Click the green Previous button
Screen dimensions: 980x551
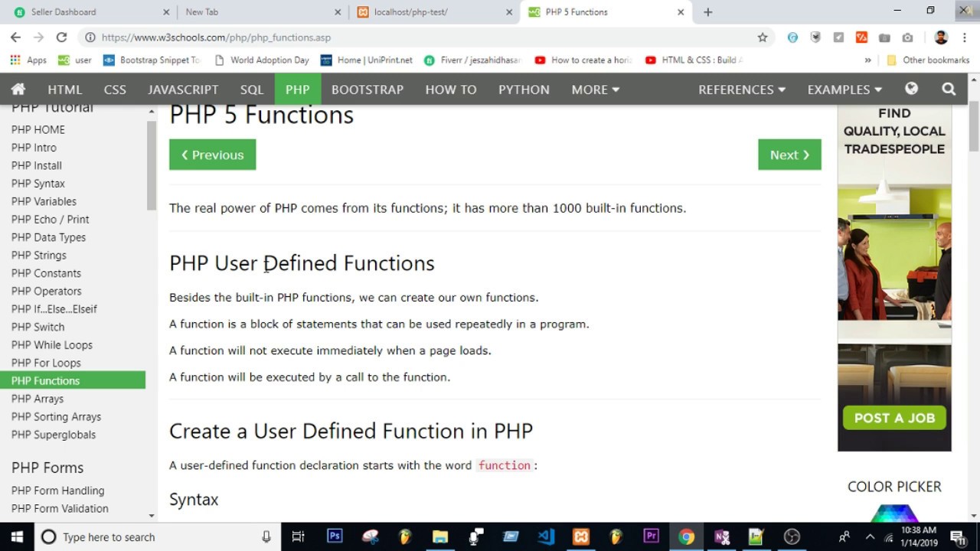pos(212,155)
